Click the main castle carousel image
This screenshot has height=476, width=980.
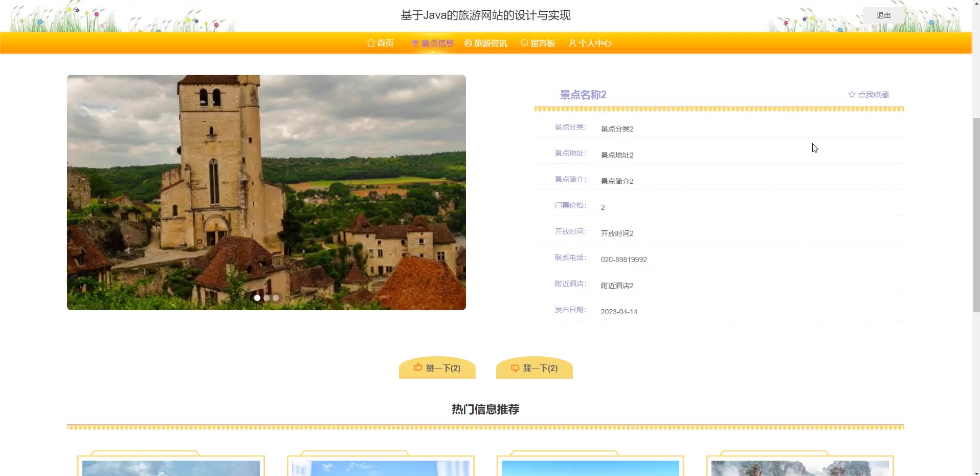pyautogui.click(x=266, y=192)
